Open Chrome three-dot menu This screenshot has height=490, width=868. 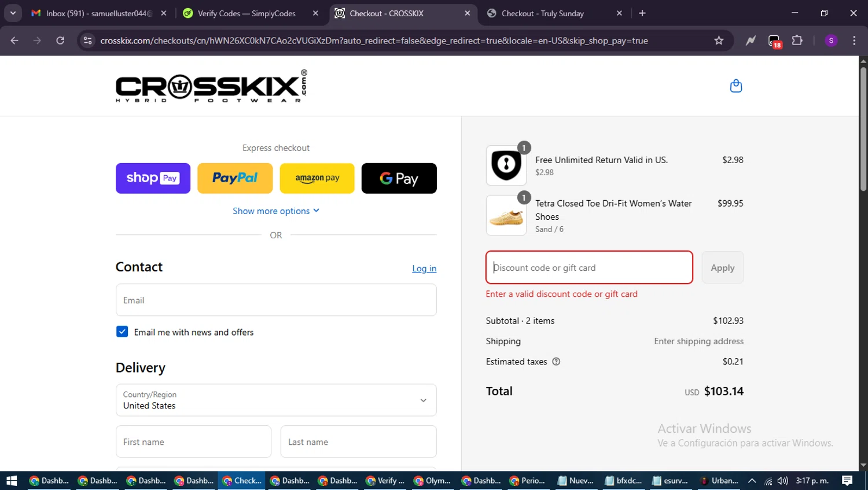854,40
